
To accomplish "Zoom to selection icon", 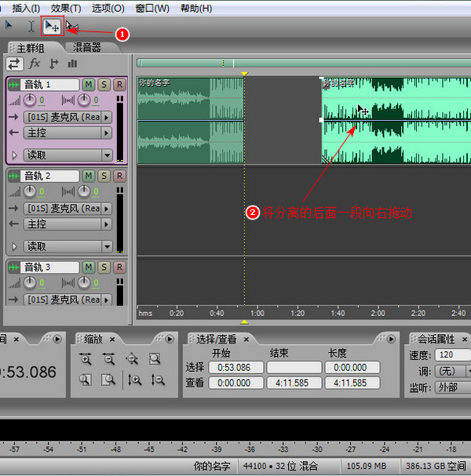I will (x=155, y=358).
